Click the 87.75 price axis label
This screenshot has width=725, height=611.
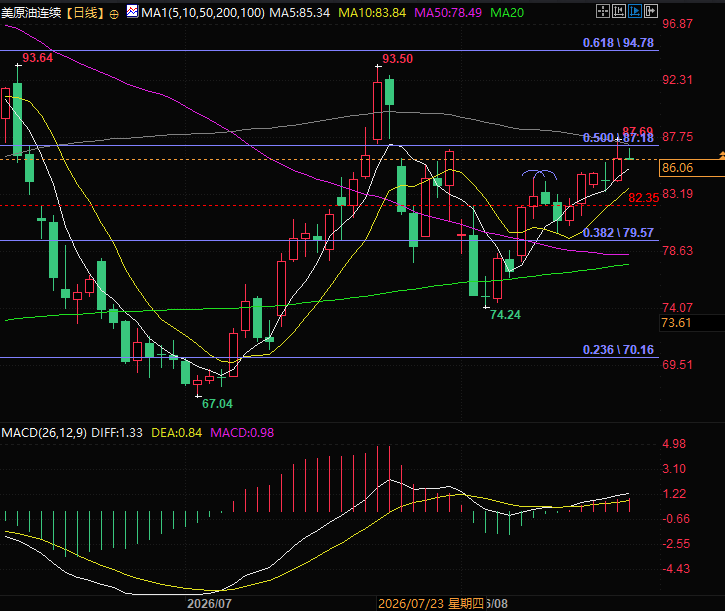click(x=677, y=136)
